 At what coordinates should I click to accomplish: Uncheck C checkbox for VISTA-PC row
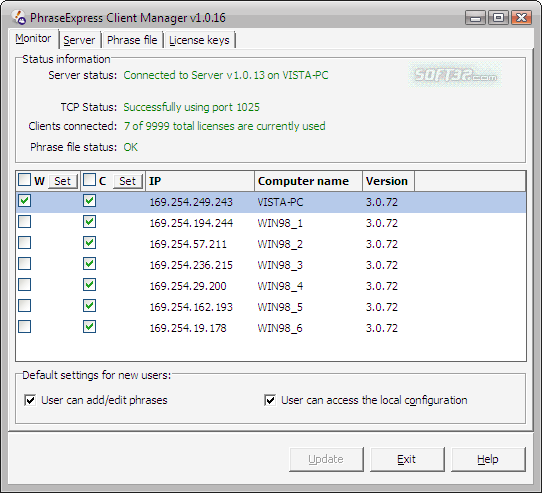point(90,201)
